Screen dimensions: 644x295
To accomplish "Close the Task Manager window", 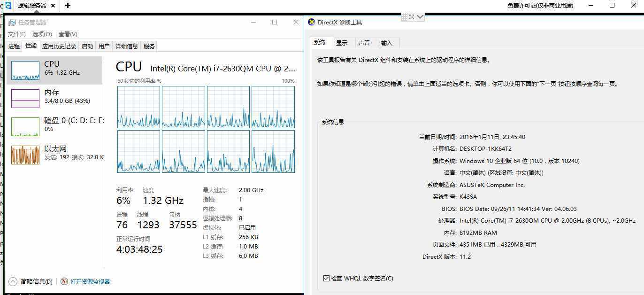I will pos(296,22).
